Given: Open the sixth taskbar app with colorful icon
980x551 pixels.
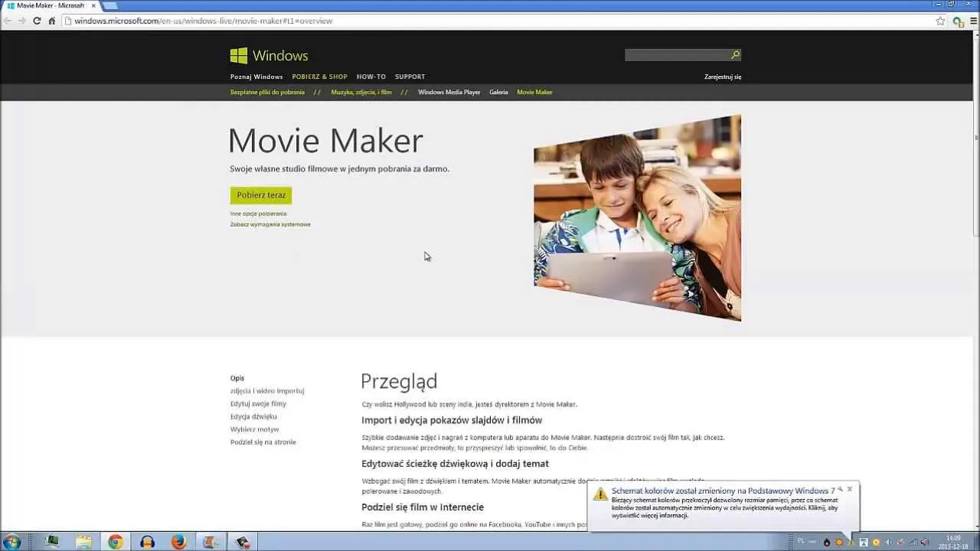Looking at the screenshot, I should click(210, 542).
